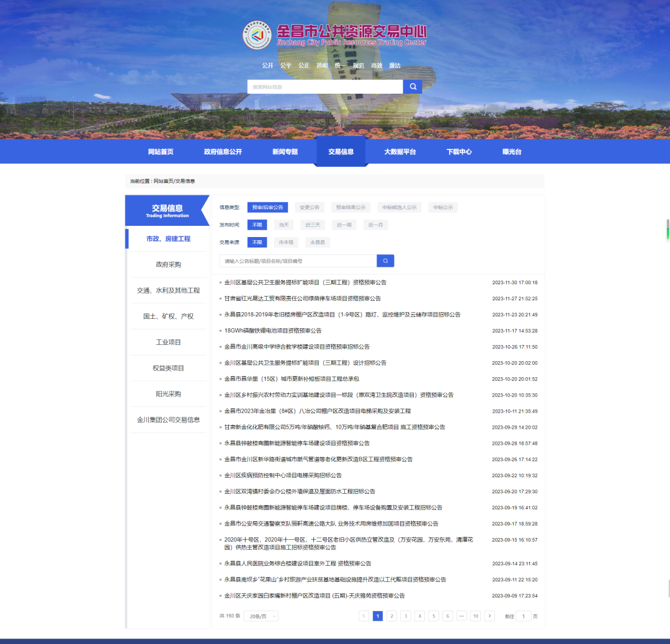Go to page 2 in pagination
Screen dimensions: 670x644
[392, 616]
